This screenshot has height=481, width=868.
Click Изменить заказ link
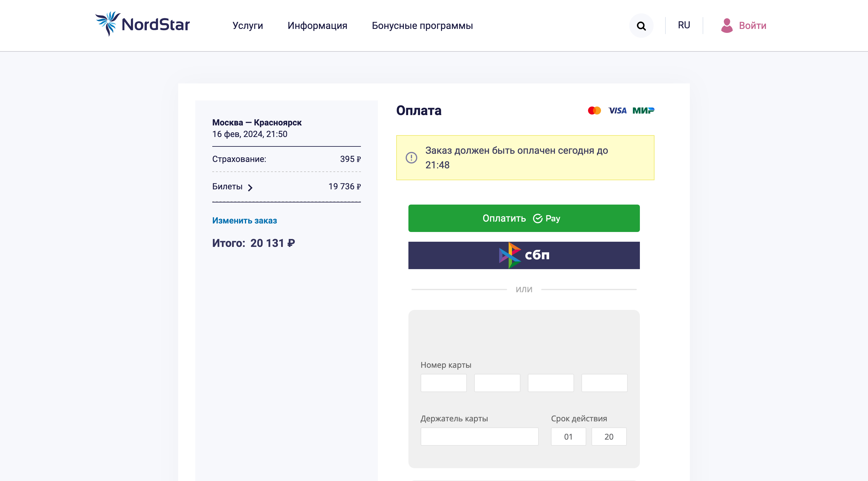click(x=245, y=221)
